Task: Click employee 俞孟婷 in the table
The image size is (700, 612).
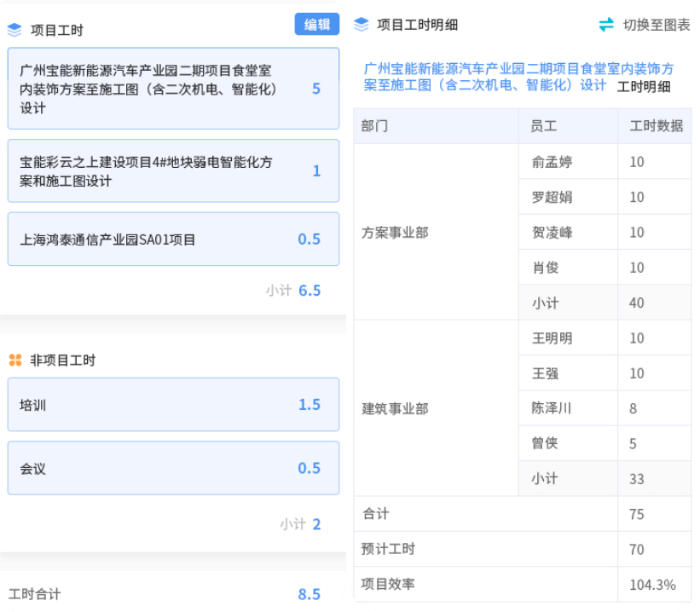Action: pyautogui.click(x=552, y=162)
